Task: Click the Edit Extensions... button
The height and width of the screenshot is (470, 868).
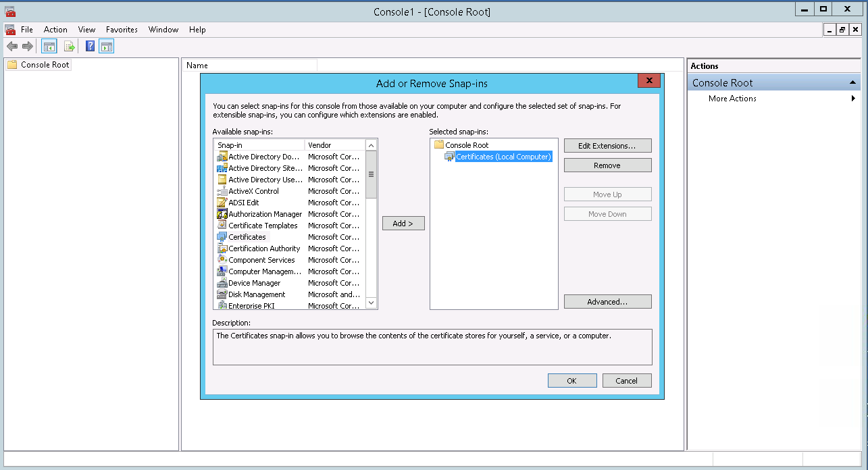Action: pyautogui.click(x=608, y=146)
